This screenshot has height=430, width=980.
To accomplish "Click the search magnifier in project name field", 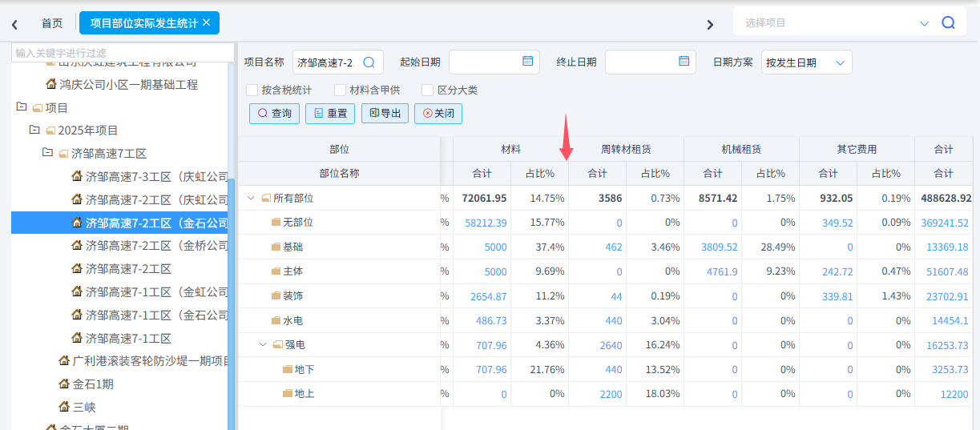I will (x=369, y=62).
